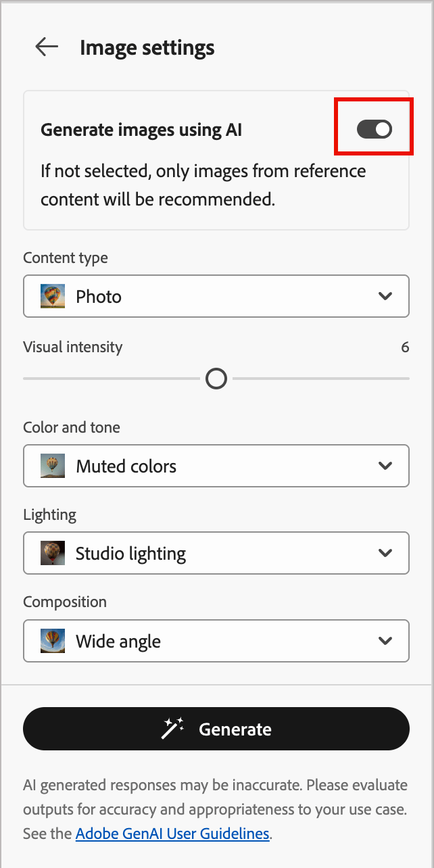Viewport: 434px width, 868px height.
Task: Click the back arrow to leave Image settings
Action: [x=45, y=47]
